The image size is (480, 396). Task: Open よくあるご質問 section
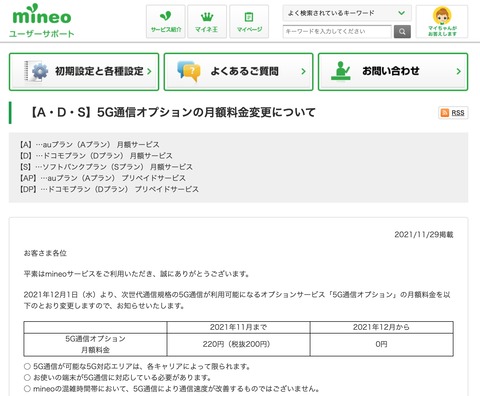click(x=239, y=72)
